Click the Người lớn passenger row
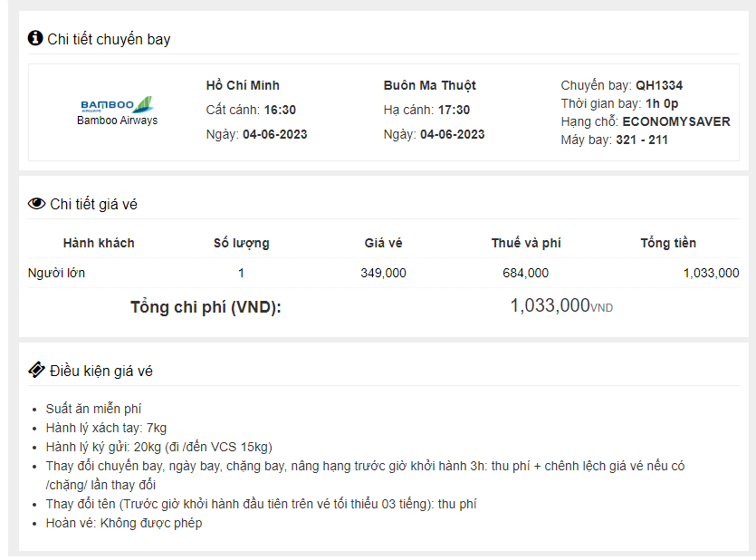The image size is (756, 560). point(57,273)
